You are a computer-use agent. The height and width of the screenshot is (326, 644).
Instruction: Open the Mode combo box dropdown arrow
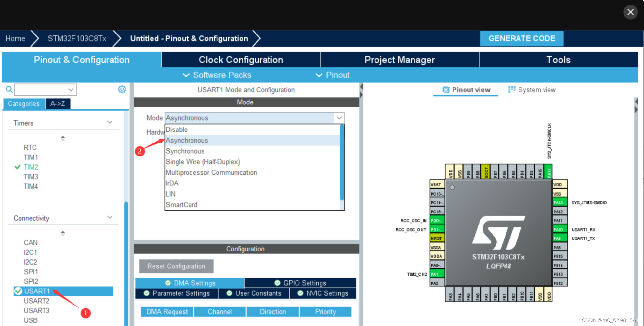point(339,118)
